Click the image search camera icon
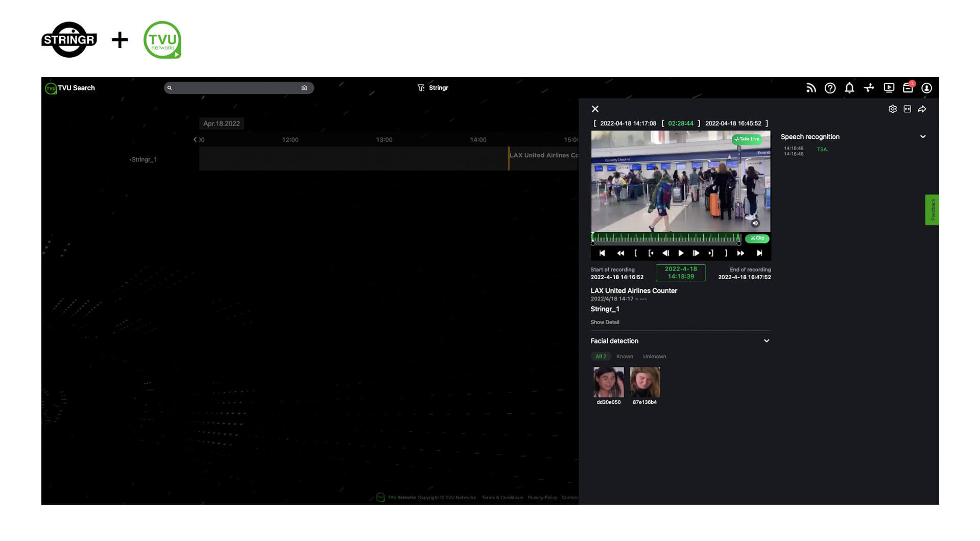980x541 pixels. pos(304,88)
